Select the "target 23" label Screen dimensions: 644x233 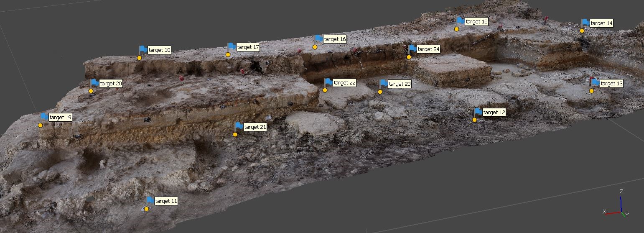pyautogui.click(x=400, y=84)
